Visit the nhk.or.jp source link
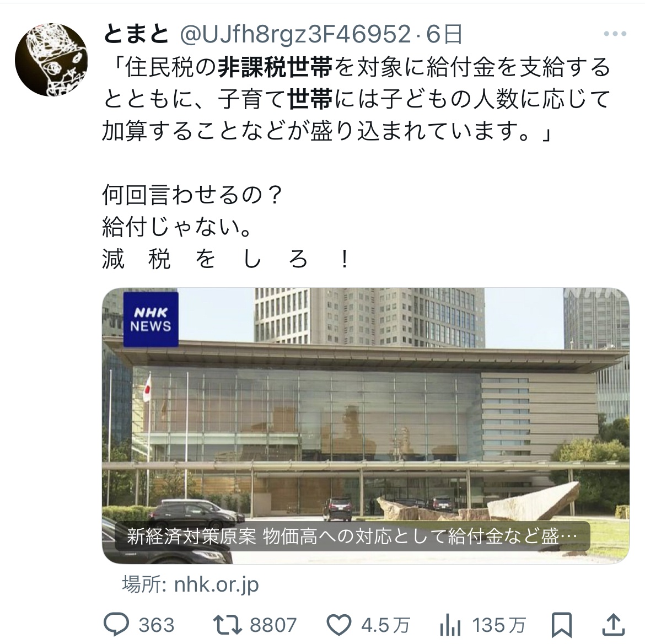The image size is (645, 644). coord(190,584)
